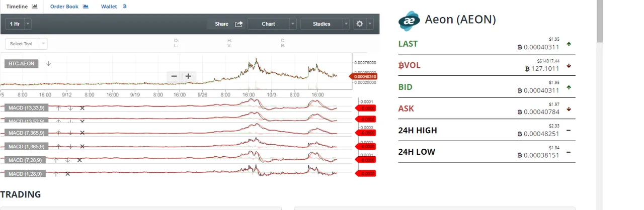Expand the arrow beside 1 Hr
The image size is (644, 210).
27,24
